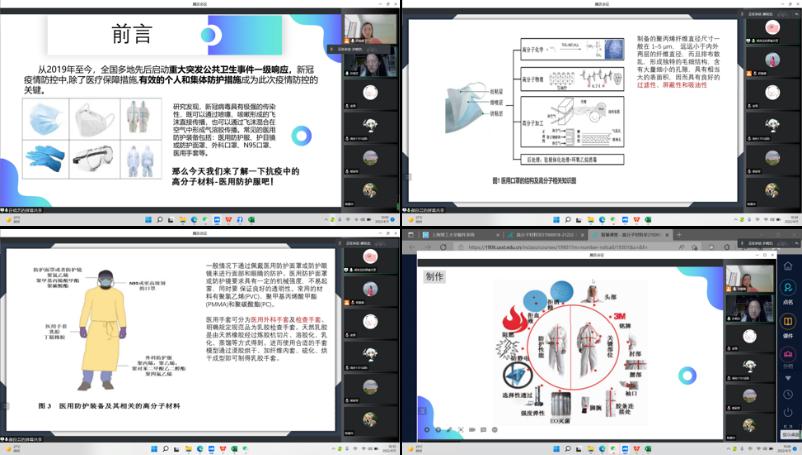
Task: Select the flower avatar participant in the 前言 window
Action: [x=370, y=190]
